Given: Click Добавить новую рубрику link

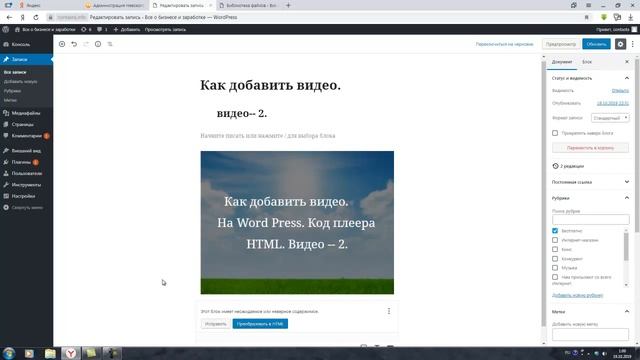Looking at the screenshot, I should click(x=577, y=295).
